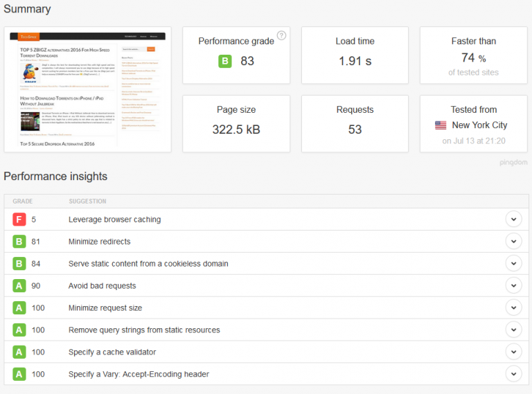Expand Remove query strings from static resources
This screenshot has height=394, width=532.
click(513, 330)
